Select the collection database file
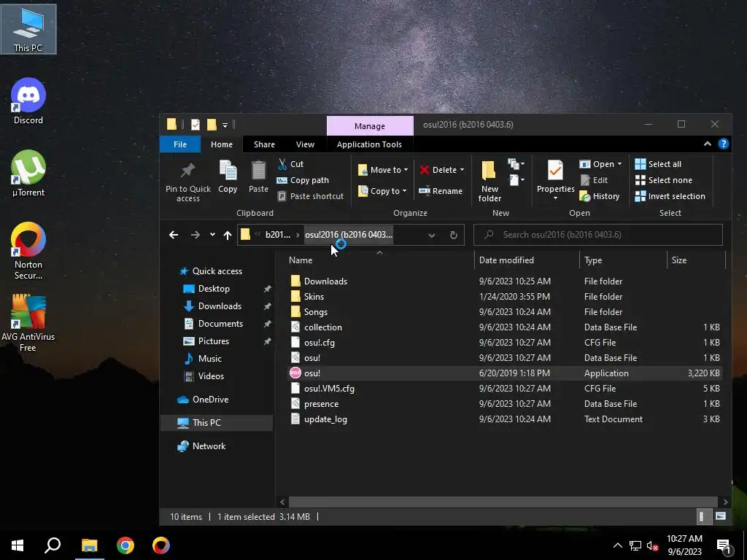The height and width of the screenshot is (560, 747). coord(505,327)
